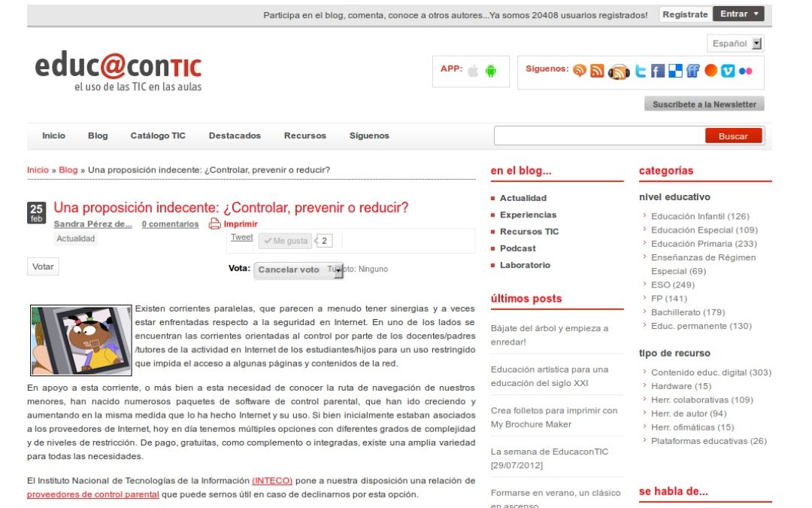Open post Educación artística para una educación

tap(550, 376)
